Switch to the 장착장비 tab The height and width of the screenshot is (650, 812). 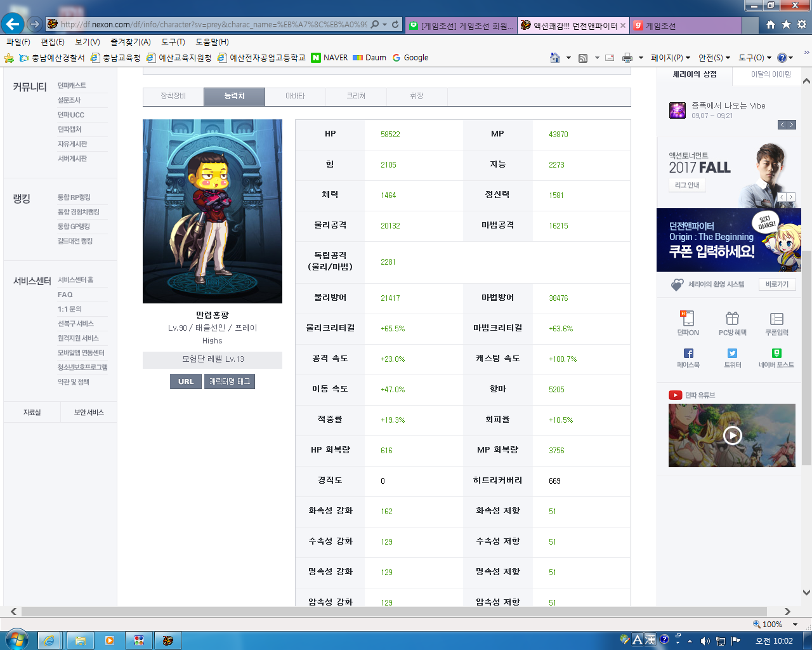[x=173, y=96]
